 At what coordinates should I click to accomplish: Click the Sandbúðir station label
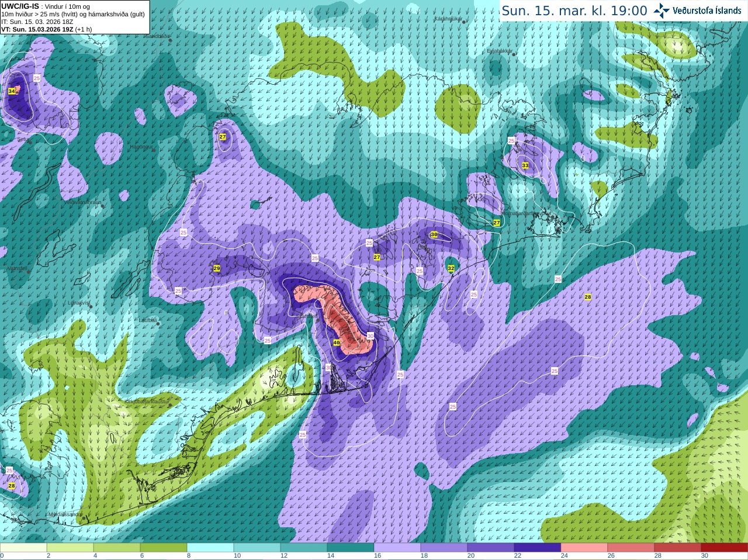pos(156,36)
